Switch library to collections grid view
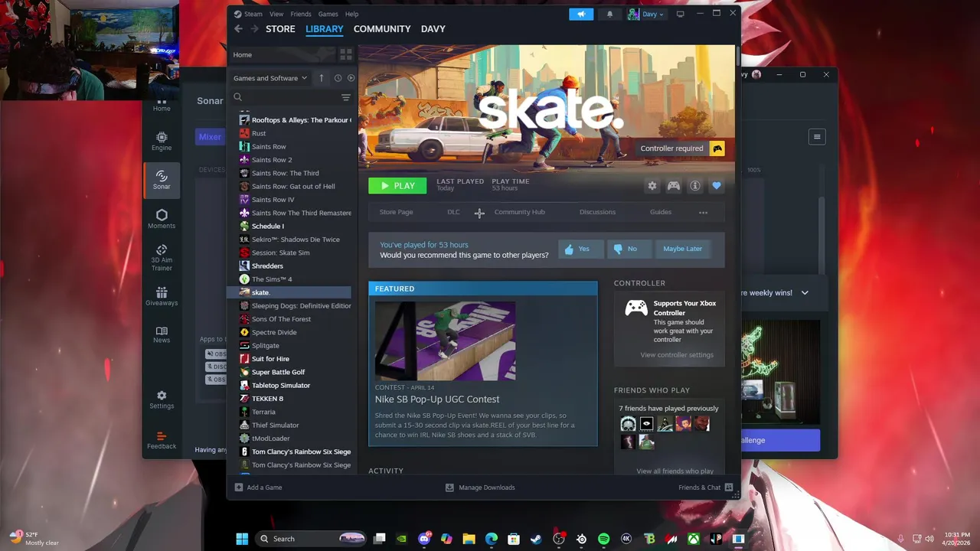Image resolution: width=980 pixels, height=551 pixels. point(346,54)
